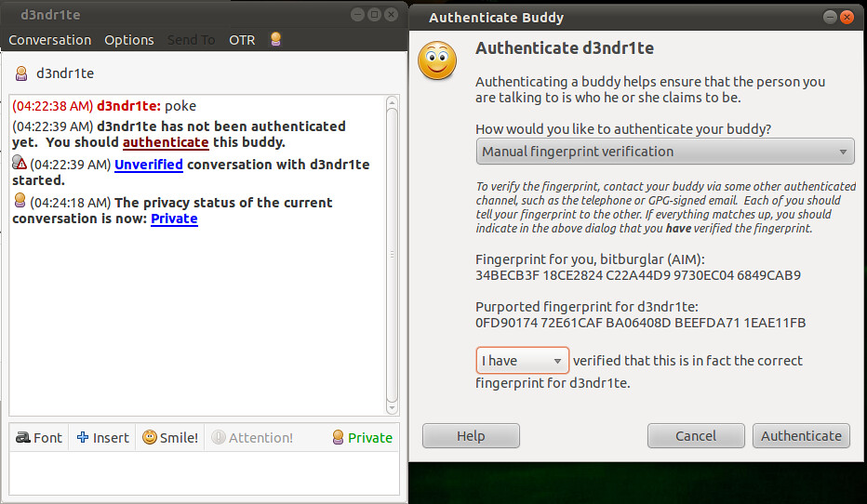This screenshot has width=867, height=504.
Task: Open the Options menu
Action: (x=129, y=40)
